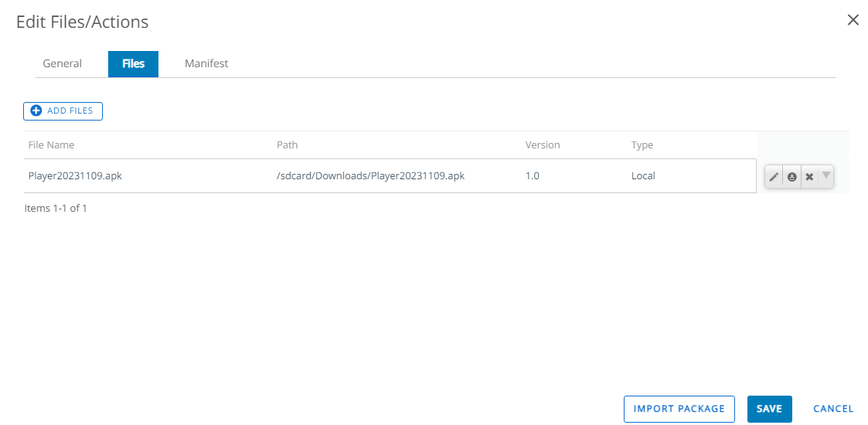The height and width of the screenshot is (425, 868).
Task: Cancel the edit dialog
Action: [x=833, y=409]
